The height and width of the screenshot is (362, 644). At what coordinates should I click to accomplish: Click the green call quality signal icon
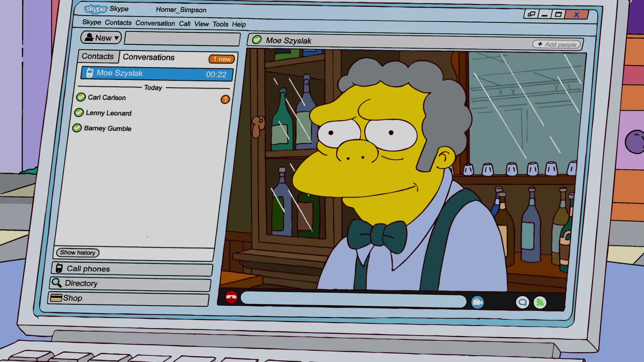(x=540, y=303)
